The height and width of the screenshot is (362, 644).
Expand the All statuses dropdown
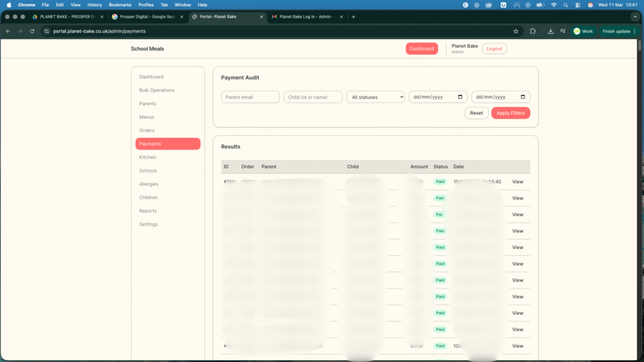pyautogui.click(x=375, y=97)
